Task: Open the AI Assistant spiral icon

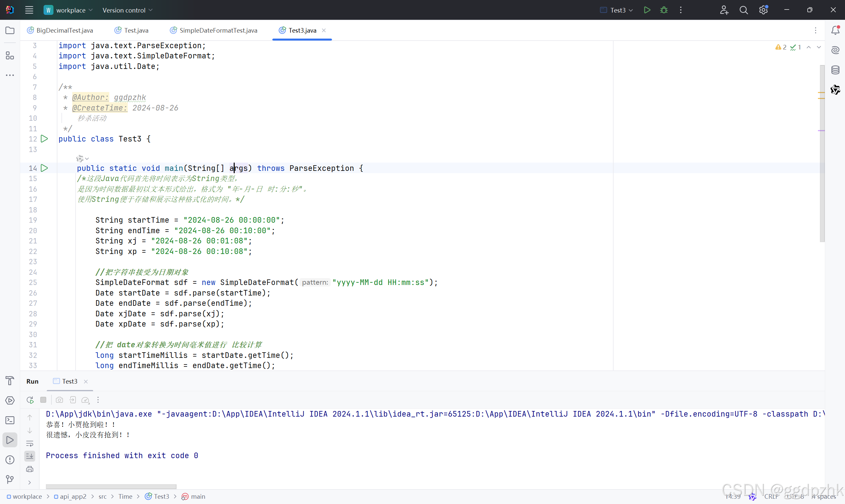Action: (835, 50)
